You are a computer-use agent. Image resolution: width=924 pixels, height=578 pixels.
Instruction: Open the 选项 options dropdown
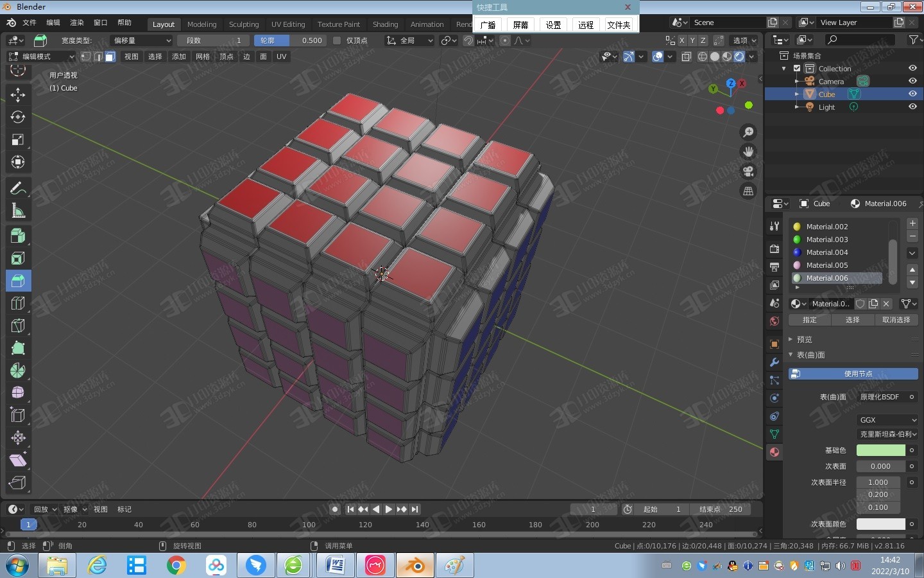[x=744, y=40]
